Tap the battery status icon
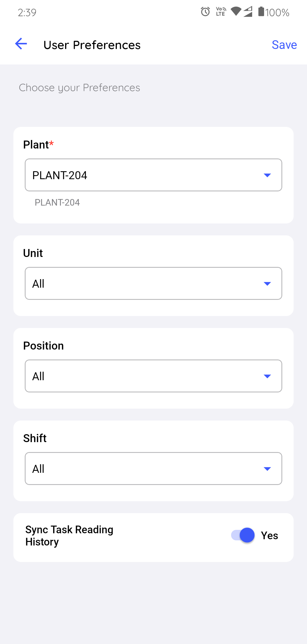 [261, 12]
